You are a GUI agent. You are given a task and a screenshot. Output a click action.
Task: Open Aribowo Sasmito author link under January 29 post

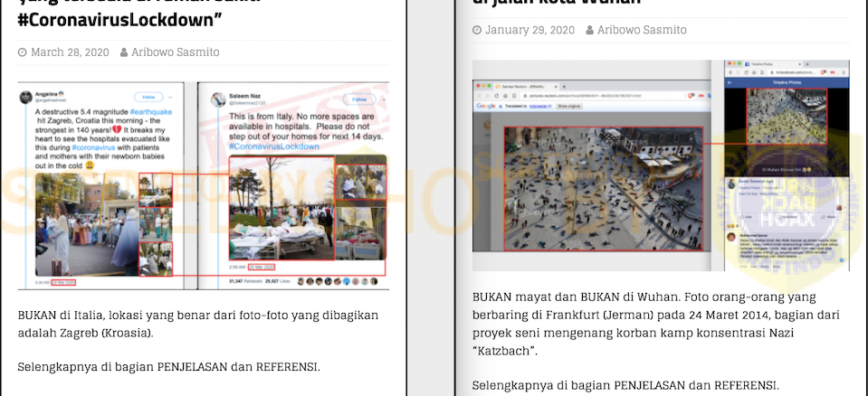[642, 30]
